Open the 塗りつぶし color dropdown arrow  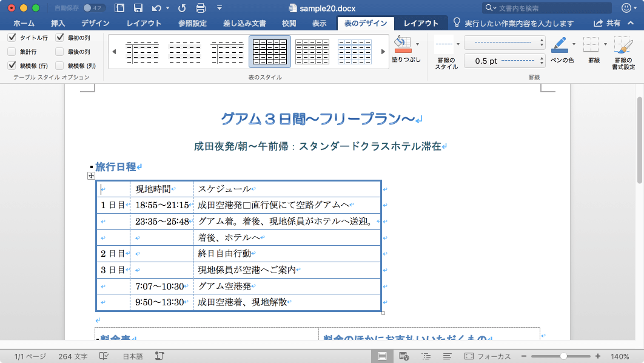(417, 44)
